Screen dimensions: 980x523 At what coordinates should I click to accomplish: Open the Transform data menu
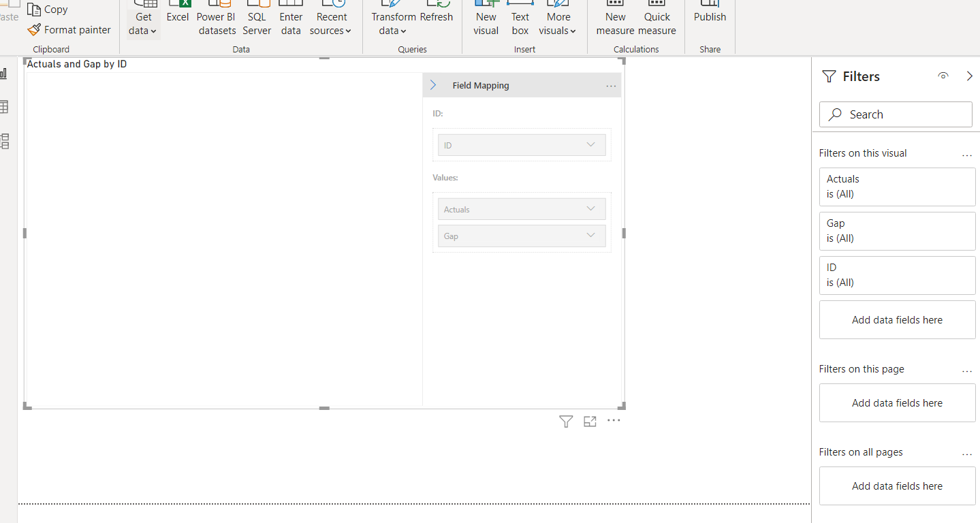coord(393,19)
